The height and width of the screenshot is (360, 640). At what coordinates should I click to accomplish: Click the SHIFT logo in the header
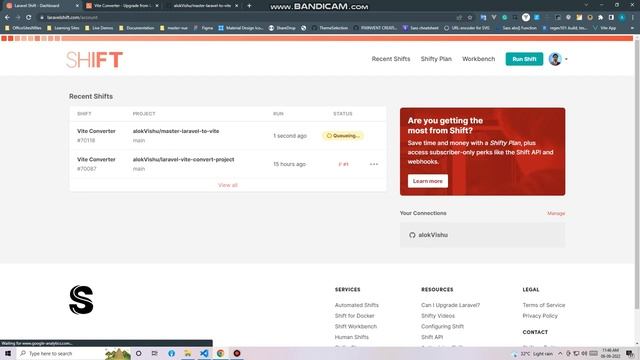(94, 60)
